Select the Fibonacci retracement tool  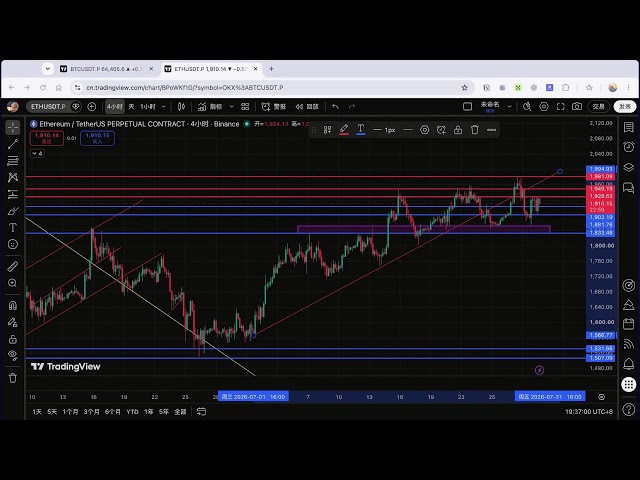click(x=13, y=160)
